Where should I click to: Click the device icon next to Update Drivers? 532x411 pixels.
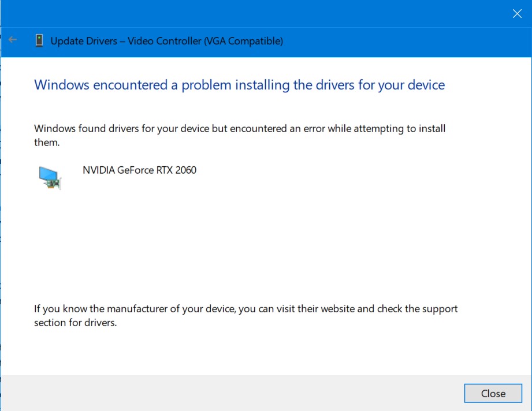click(x=39, y=40)
